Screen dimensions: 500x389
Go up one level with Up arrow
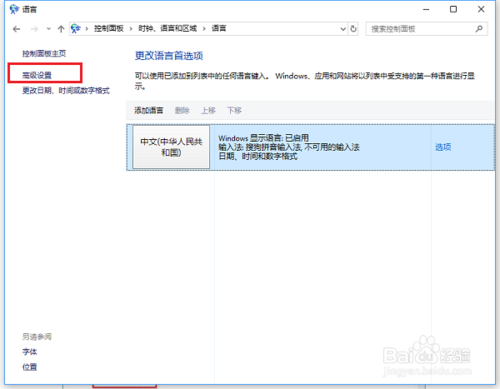61,29
